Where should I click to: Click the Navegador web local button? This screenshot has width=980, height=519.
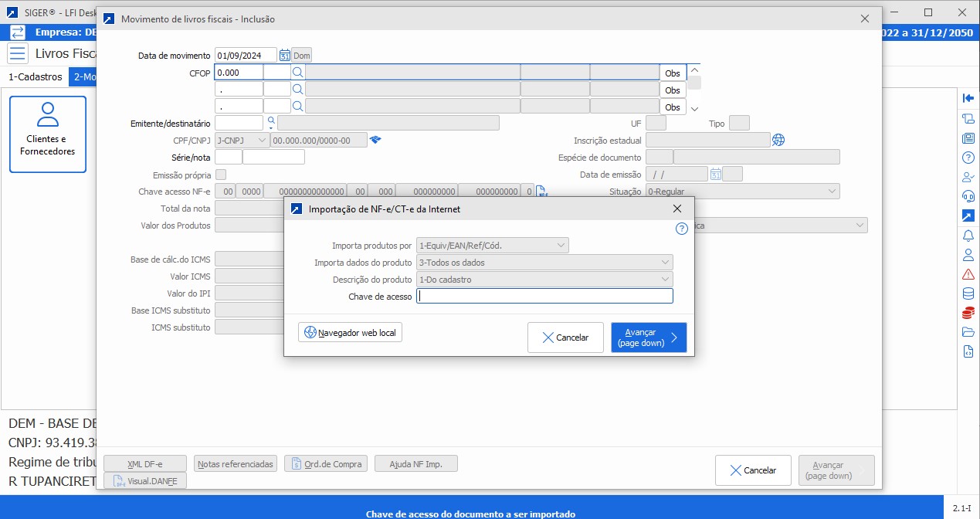[x=350, y=333]
